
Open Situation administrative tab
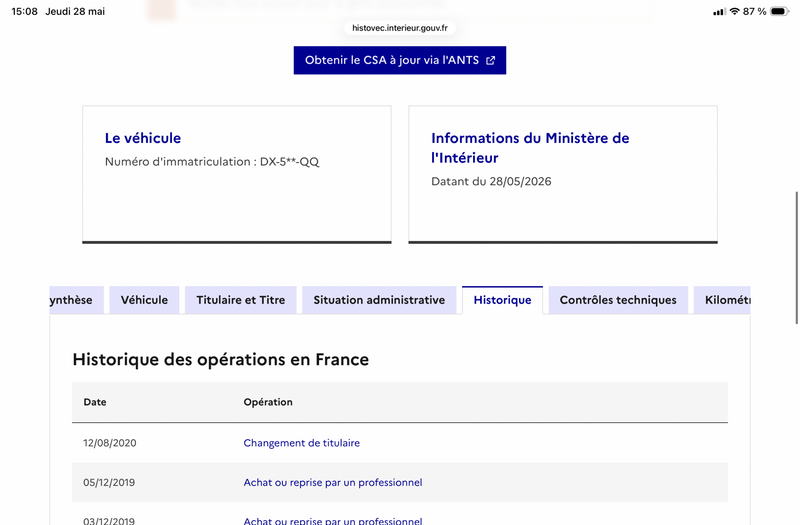(x=379, y=300)
